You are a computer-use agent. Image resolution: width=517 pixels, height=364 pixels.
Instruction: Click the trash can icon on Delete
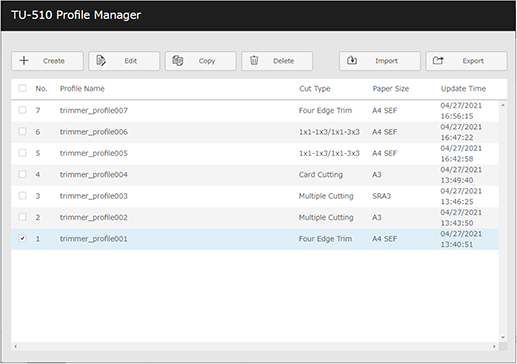pos(254,60)
